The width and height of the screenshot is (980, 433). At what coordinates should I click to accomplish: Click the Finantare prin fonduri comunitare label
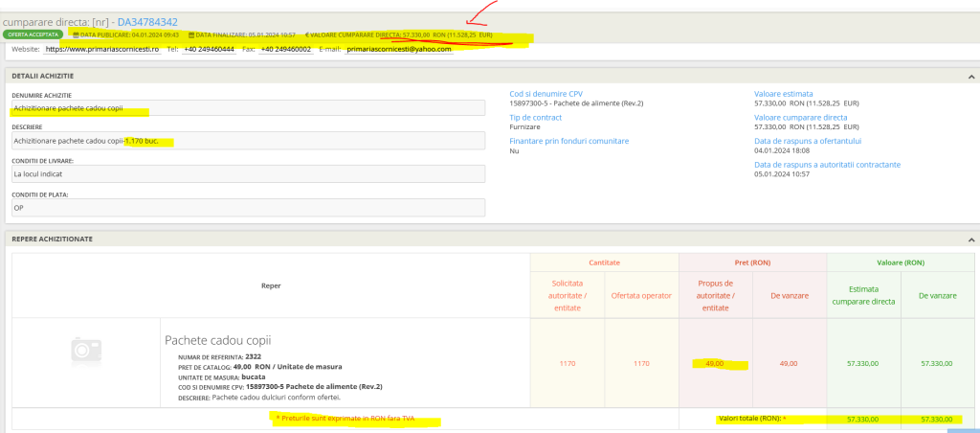(x=568, y=141)
